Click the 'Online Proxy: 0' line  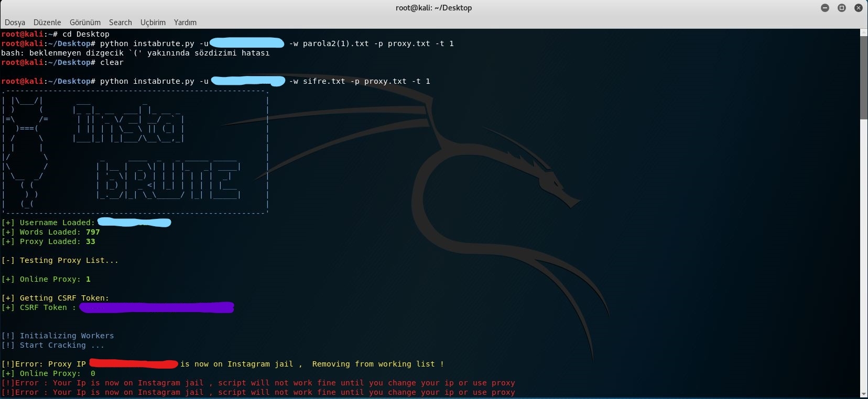pos(48,373)
